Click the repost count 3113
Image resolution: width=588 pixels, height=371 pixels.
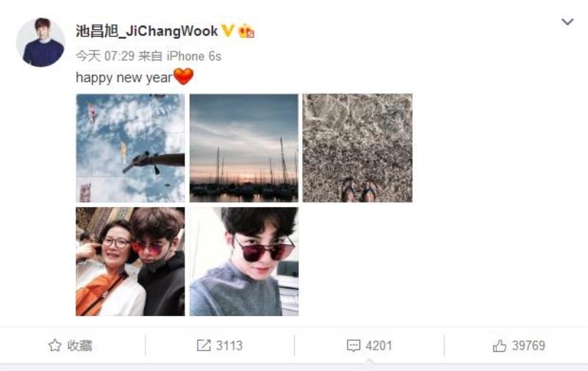click(229, 345)
